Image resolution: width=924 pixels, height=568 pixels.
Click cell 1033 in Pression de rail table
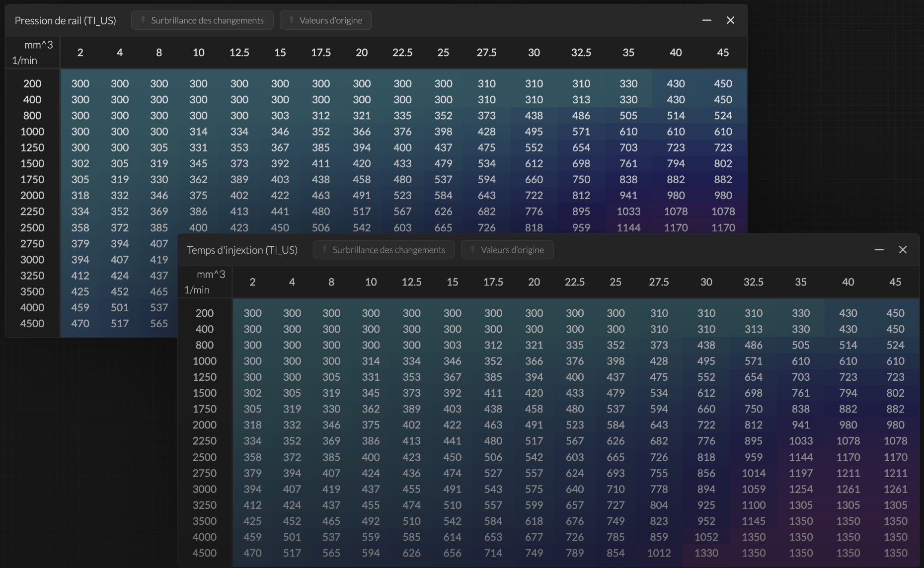pos(628,211)
